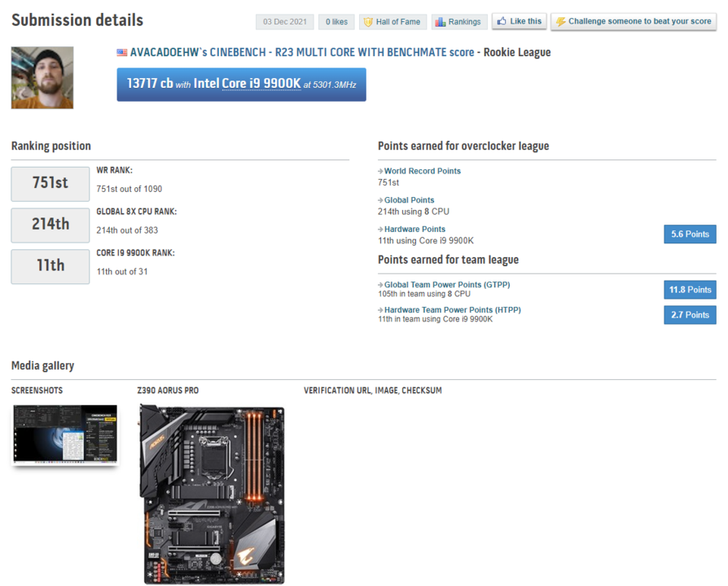Screen dimensions: 728x586
Task: Click the 11.8 Points badge
Action: pos(690,290)
